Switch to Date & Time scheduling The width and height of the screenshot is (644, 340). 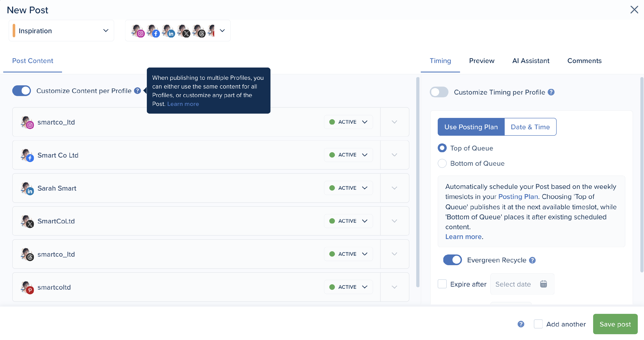tap(530, 127)
